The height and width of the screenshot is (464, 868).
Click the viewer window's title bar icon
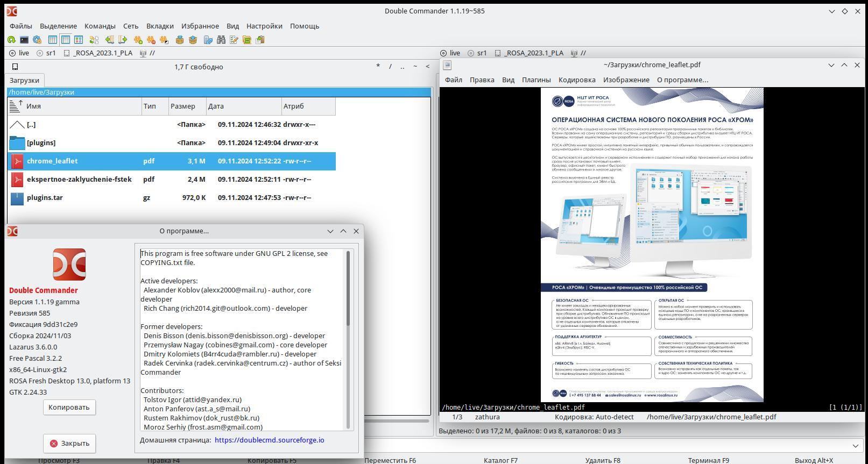[447, 65]
